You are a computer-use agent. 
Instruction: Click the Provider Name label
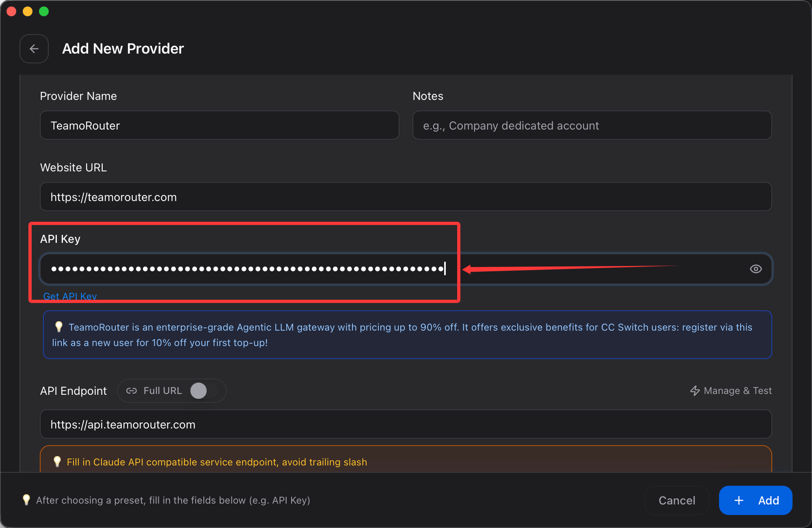point(78,96)
